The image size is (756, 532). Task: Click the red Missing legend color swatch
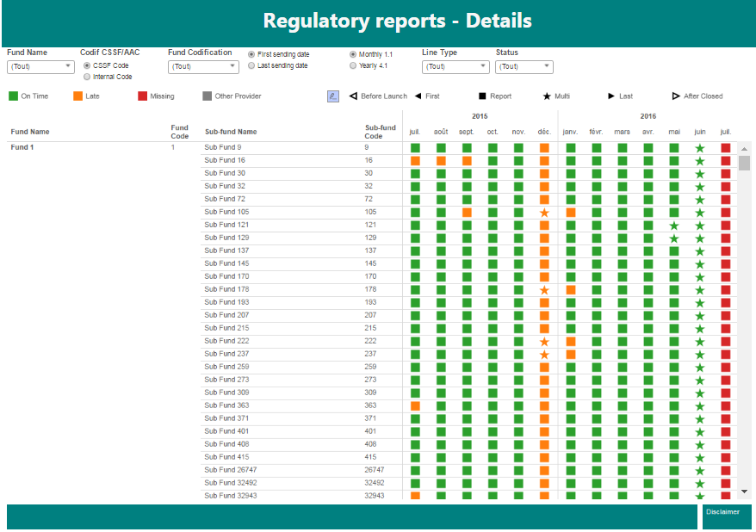(x=143, y=96)
